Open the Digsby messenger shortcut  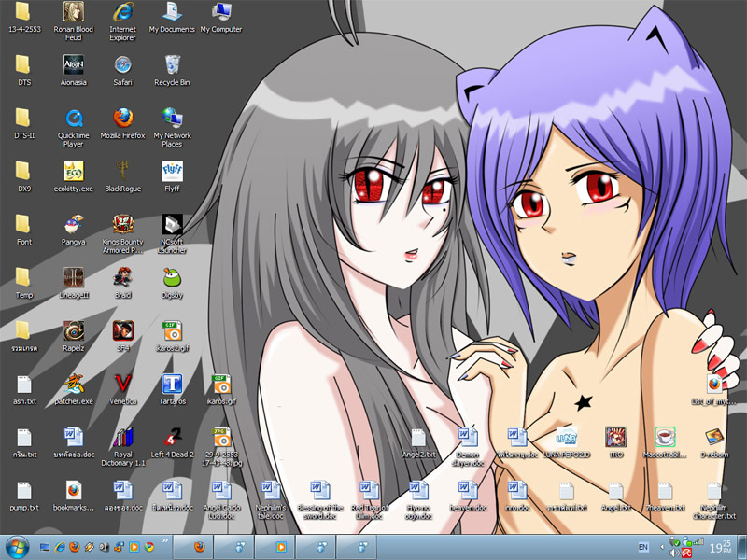172,283
